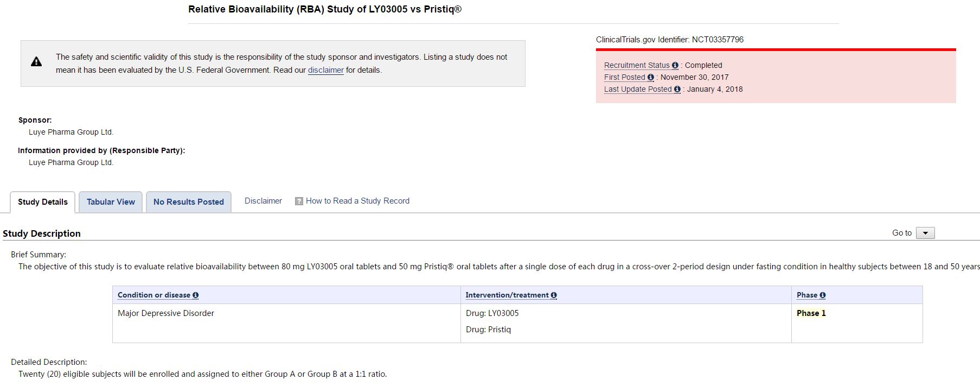Viewport: 980px width, 392px height.
Task: Click the Brief Summary label
Action: (39, 255)
